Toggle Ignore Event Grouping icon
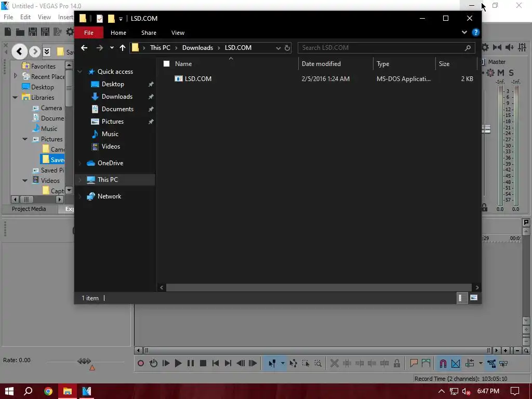 (503, 363)
